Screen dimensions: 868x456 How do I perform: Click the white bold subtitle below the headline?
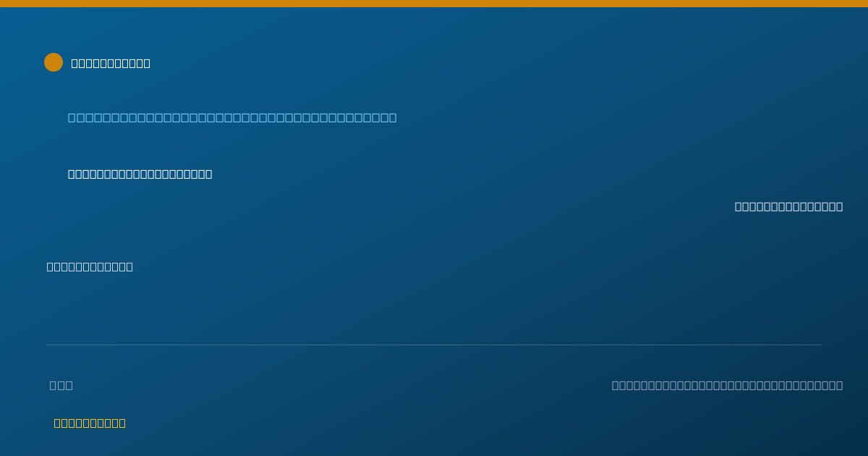click(x=140, y=174)
